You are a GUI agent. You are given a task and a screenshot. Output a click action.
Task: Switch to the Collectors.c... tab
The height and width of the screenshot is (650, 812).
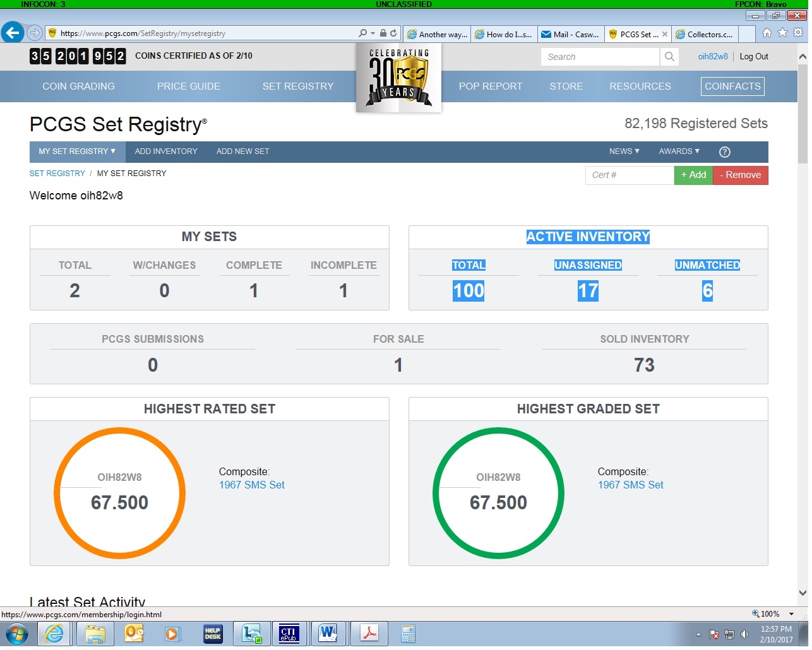point(705,34)
